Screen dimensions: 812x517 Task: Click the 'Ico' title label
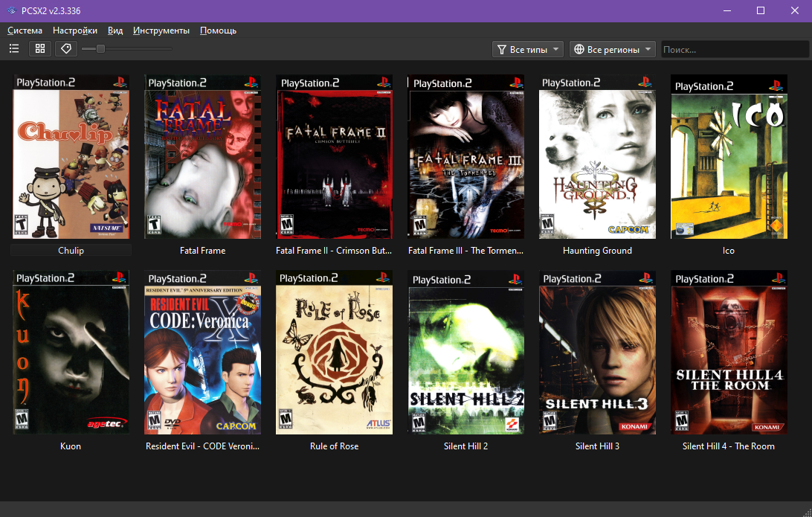(x=729, y=250)
